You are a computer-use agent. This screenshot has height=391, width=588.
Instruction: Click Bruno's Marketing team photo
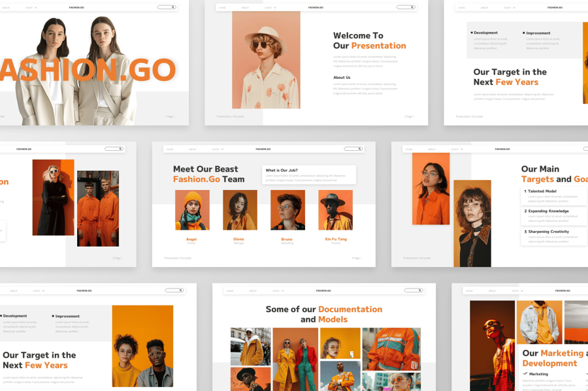tap(287, 210)
